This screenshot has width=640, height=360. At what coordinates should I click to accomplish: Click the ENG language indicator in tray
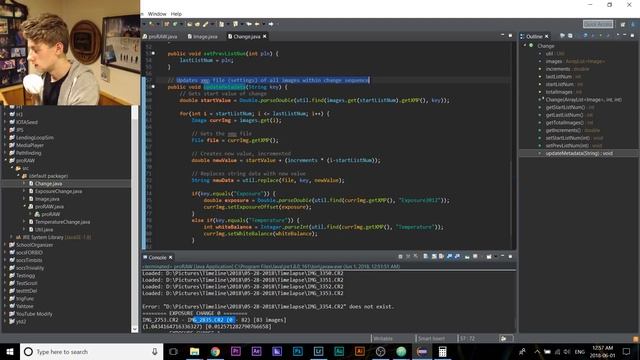(x=580, y=351)
